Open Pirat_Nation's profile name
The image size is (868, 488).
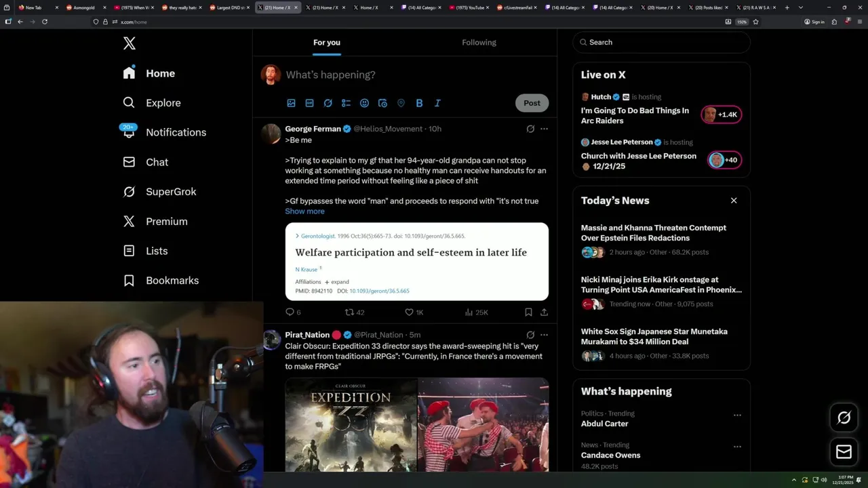pos(307,335)
